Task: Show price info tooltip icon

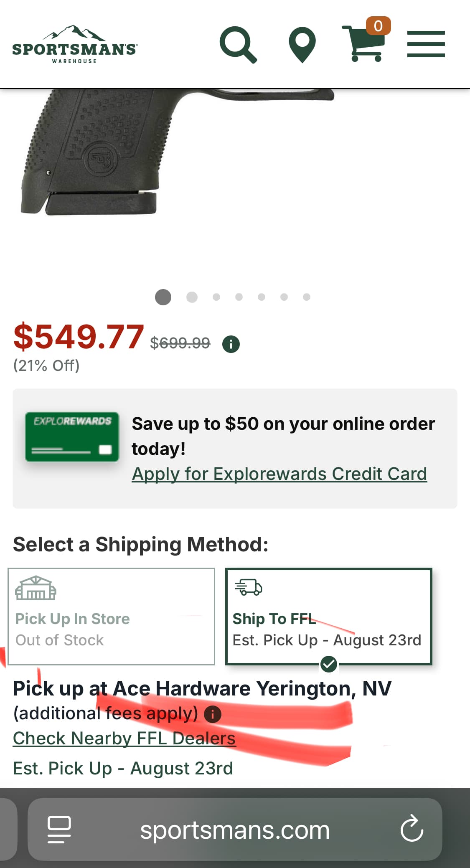Action: tap(231, 344)
